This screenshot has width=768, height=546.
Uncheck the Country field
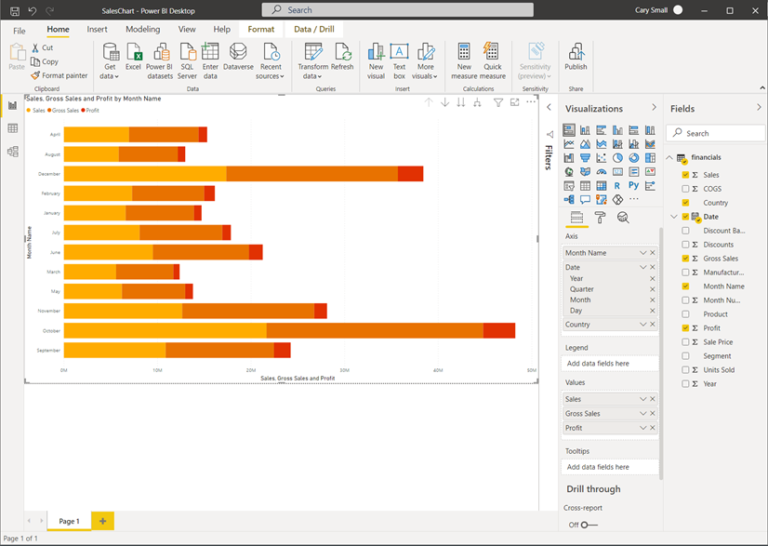point(685,203)
